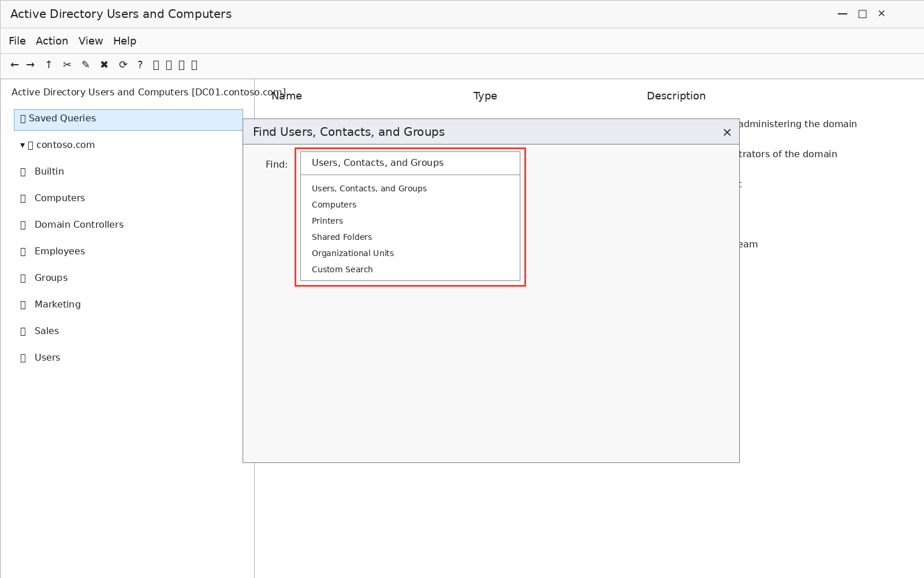Screen dimensions: 924x578
Task: Go up one level with the up arrow
Action: tap(49, 65)
